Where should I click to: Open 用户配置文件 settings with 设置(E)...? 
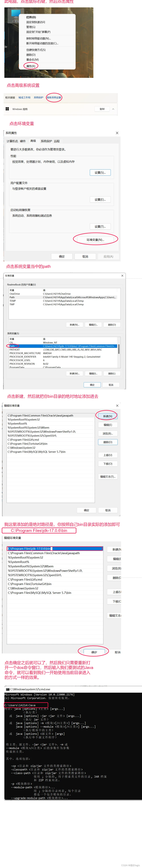pos(100,199)
